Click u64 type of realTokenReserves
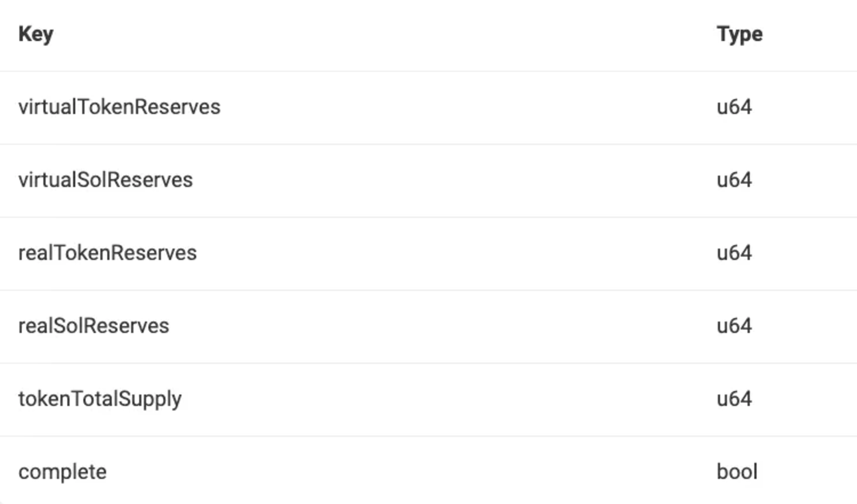 click(x=734, y=253)
